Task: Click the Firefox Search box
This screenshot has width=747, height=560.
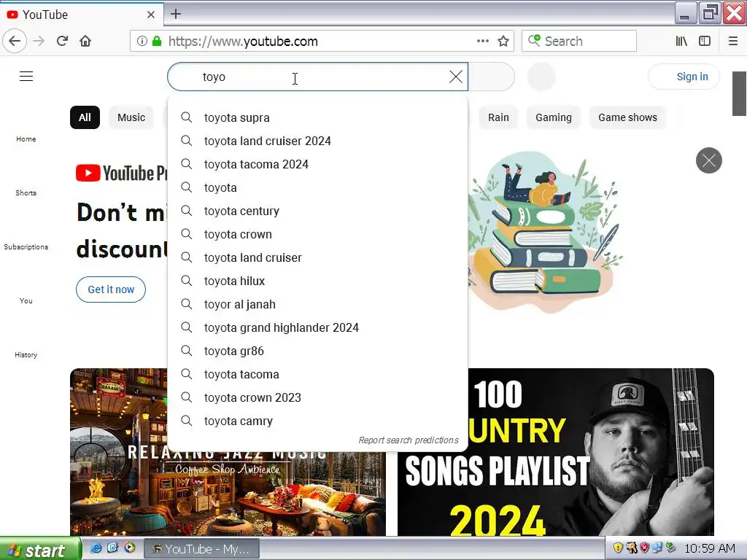Action: pyautogui.click(x=578, y=41)
